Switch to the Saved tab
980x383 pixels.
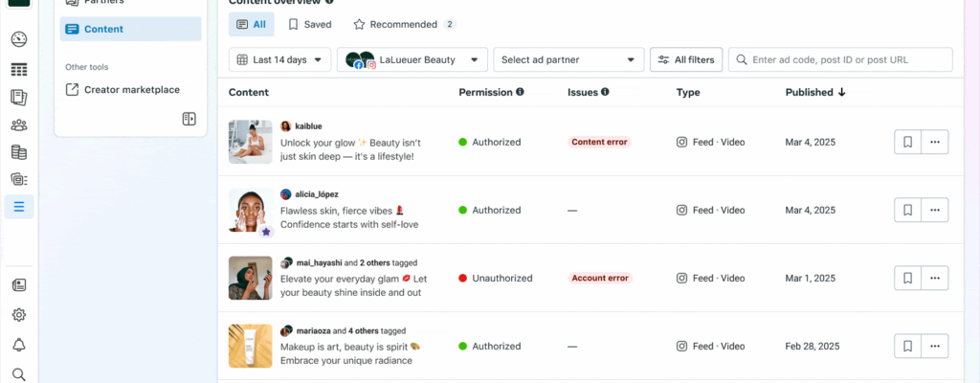(x=310, y=25)
